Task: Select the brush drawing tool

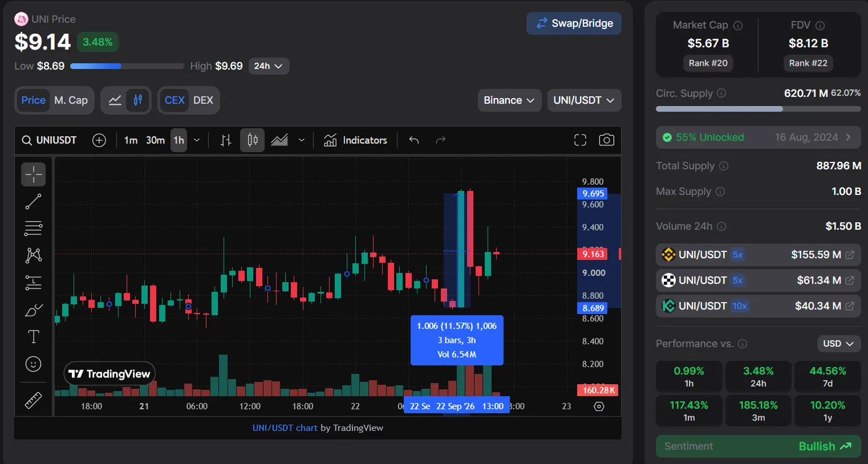Action: pyautogui.click(x=33, y=310)
